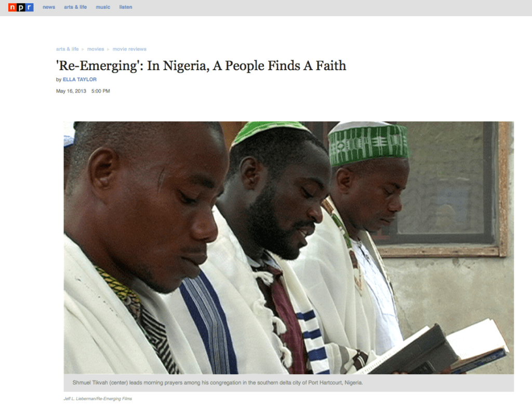Click the Jeff L. Lieberman photo credit
Screen dimensions: 532x408
[98, 399]
